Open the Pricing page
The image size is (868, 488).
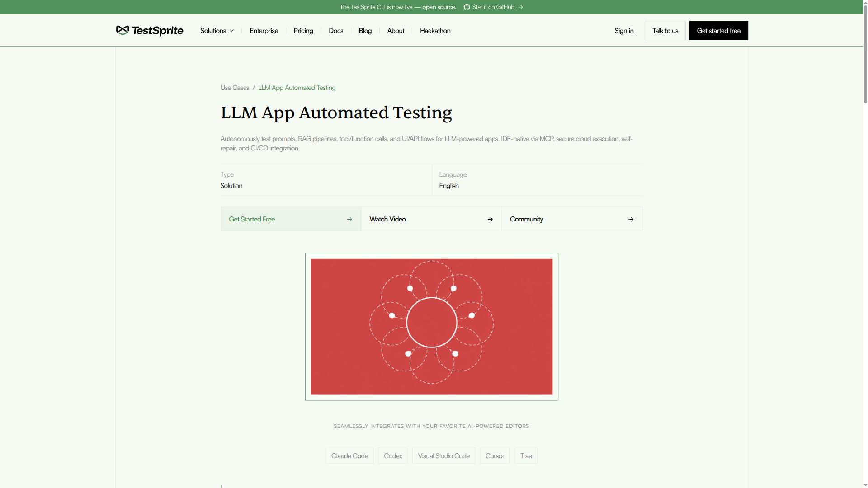tap(303, 31)
